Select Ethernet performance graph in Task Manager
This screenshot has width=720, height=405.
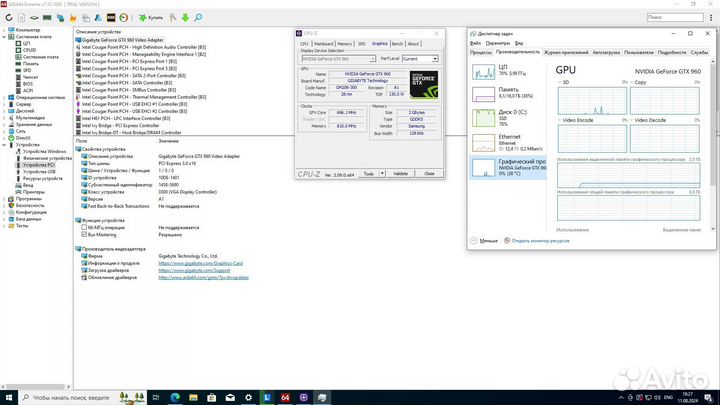tap(507, 143)
